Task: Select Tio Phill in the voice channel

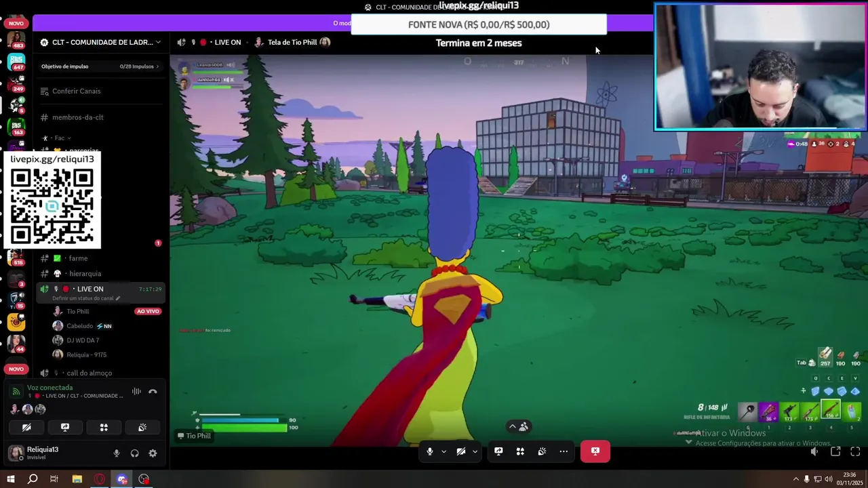Action: (78, 312)
